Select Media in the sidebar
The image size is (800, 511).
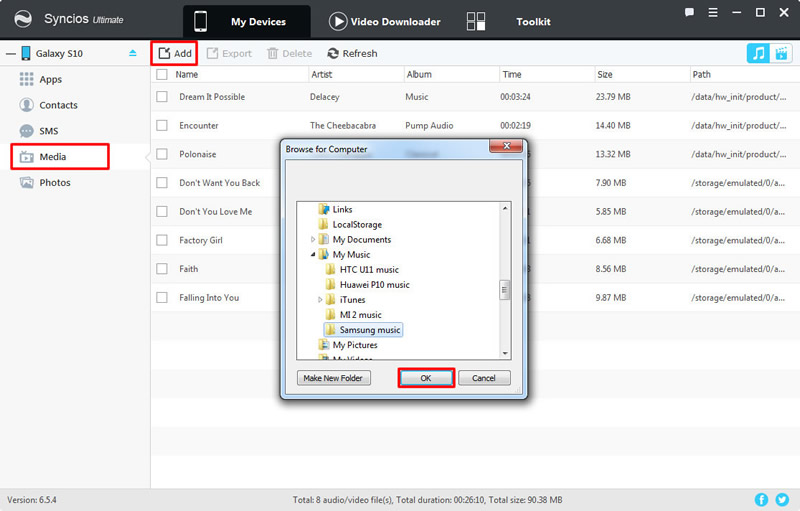coord(60,157)
